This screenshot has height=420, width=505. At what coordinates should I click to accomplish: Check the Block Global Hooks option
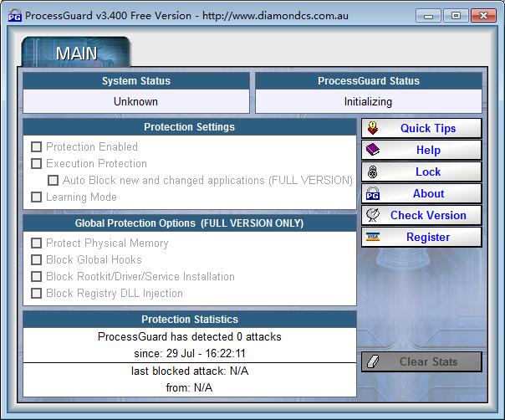click(x=37, y=260)
